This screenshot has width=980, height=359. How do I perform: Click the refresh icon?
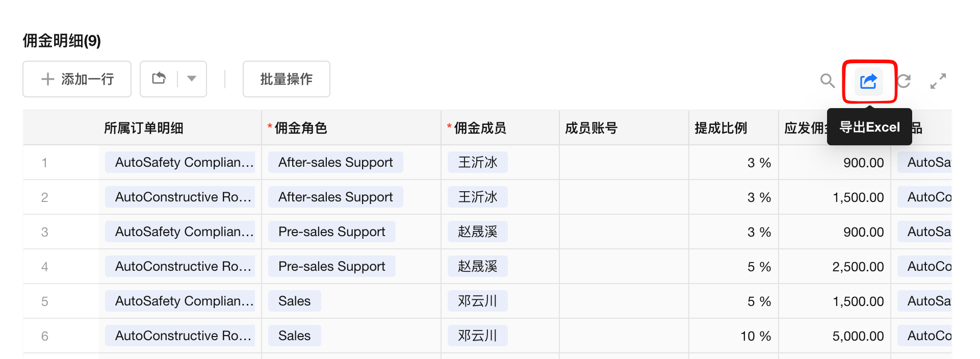click(904, 81)
